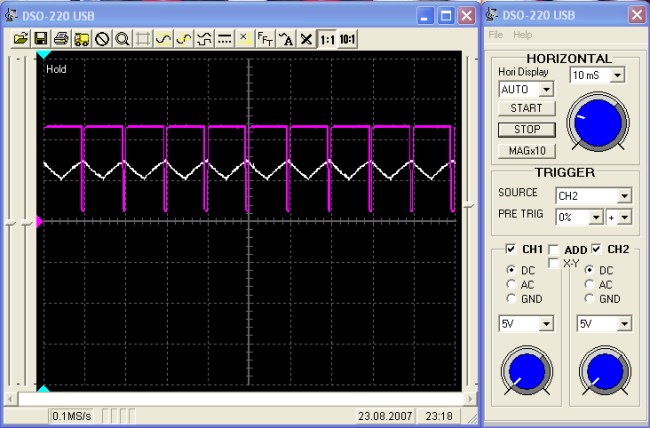This screenshot has width=650, height=428.
Task: Open the File menu
Action: tap(496, 34)
